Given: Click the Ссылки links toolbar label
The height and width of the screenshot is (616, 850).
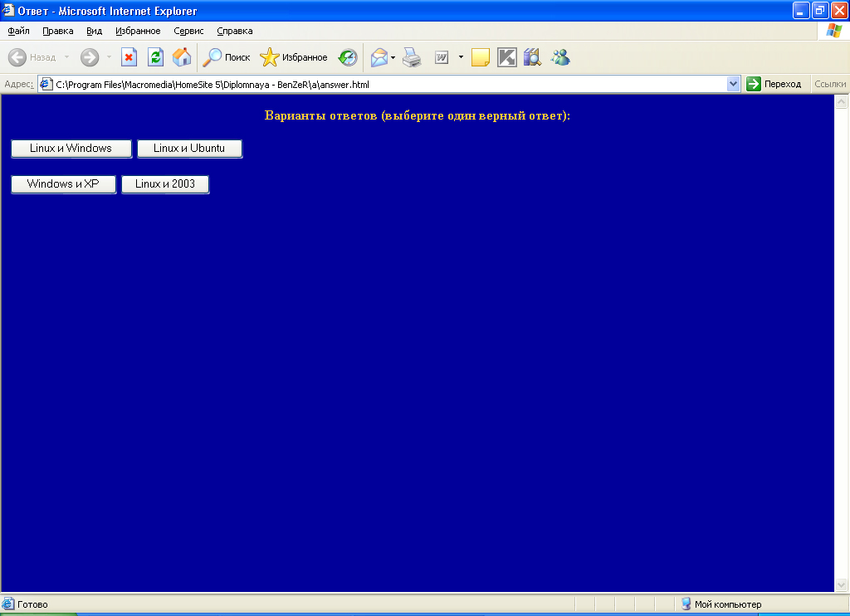Looking at the screenshot, I should (x=830, y=84).
